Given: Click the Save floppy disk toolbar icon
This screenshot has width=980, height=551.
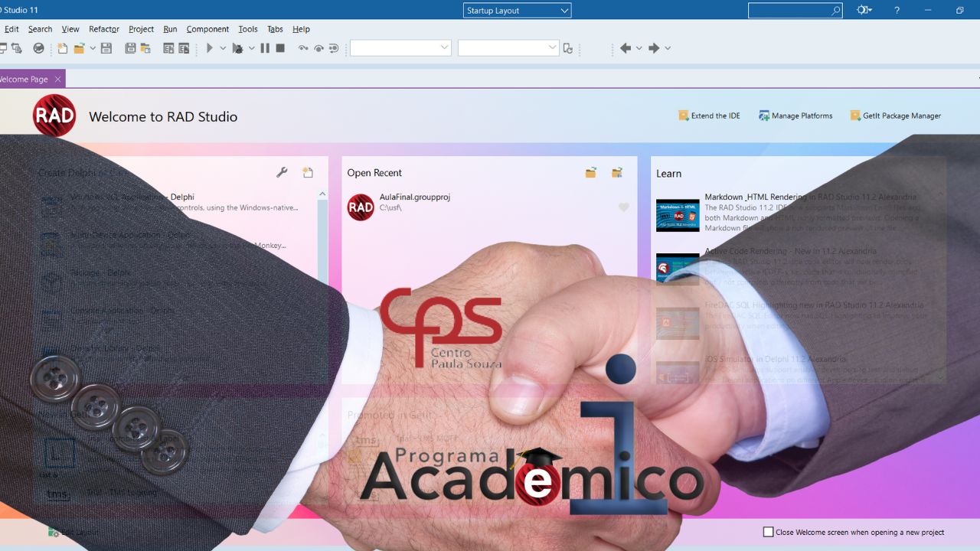Looking at the screenshot, I should point(106,48).
